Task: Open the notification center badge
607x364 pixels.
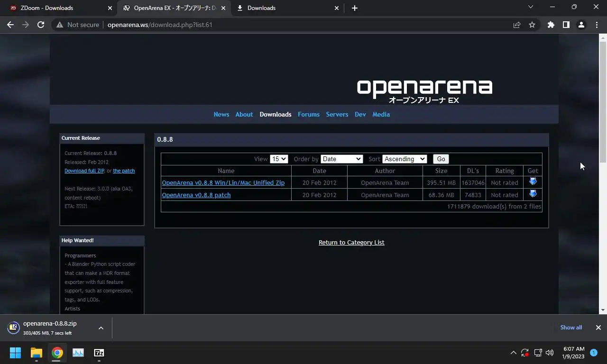Action: [593, 353]
